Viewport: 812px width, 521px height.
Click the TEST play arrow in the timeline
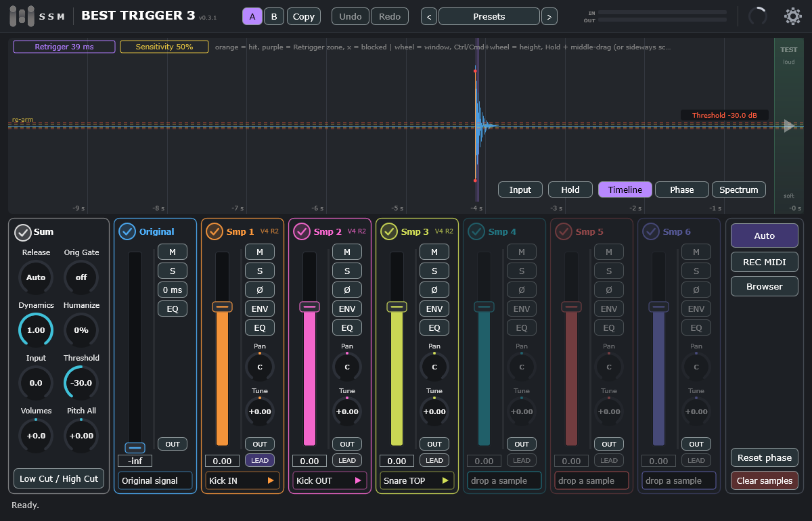click(x=788, y=126)
